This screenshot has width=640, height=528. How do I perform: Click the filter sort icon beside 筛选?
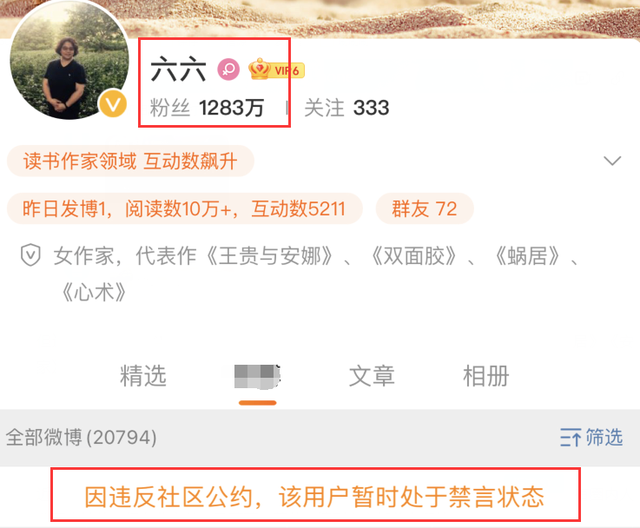coord(570,437)
